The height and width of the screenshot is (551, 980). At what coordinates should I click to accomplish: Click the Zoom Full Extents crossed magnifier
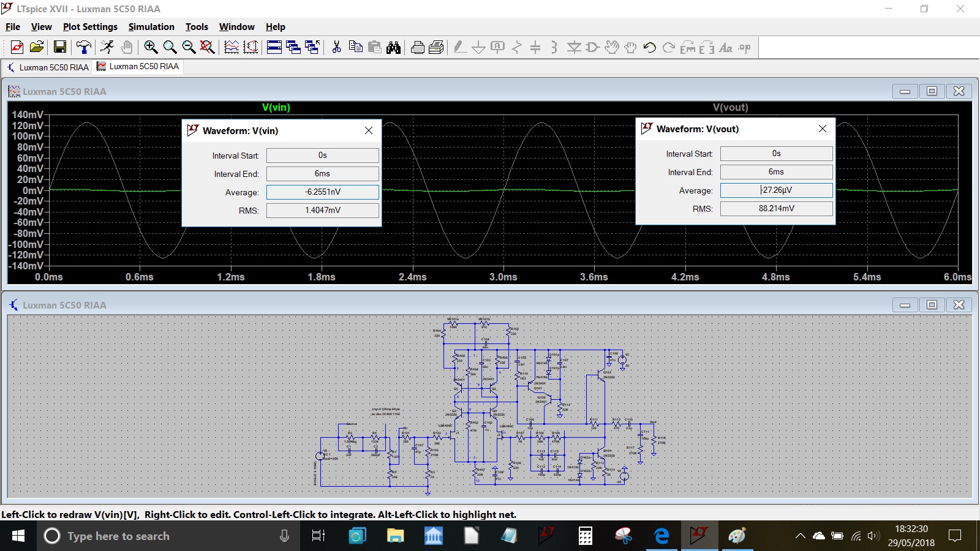208,47
